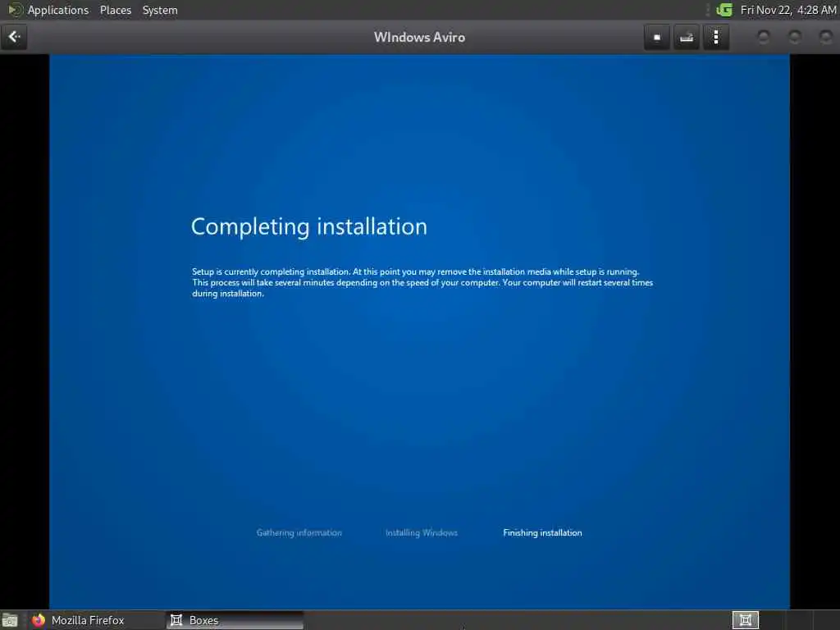Click the green tray icon in top panel

click(x=724, y=10)
